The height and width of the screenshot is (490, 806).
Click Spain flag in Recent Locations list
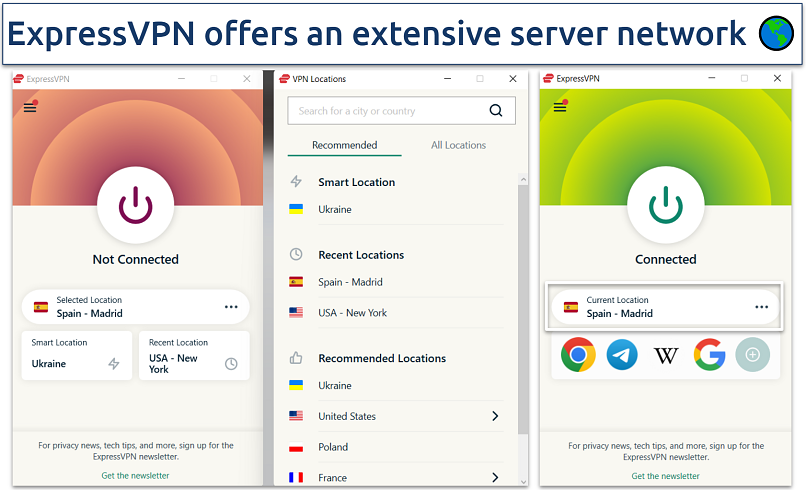click(x=296, y=282)
